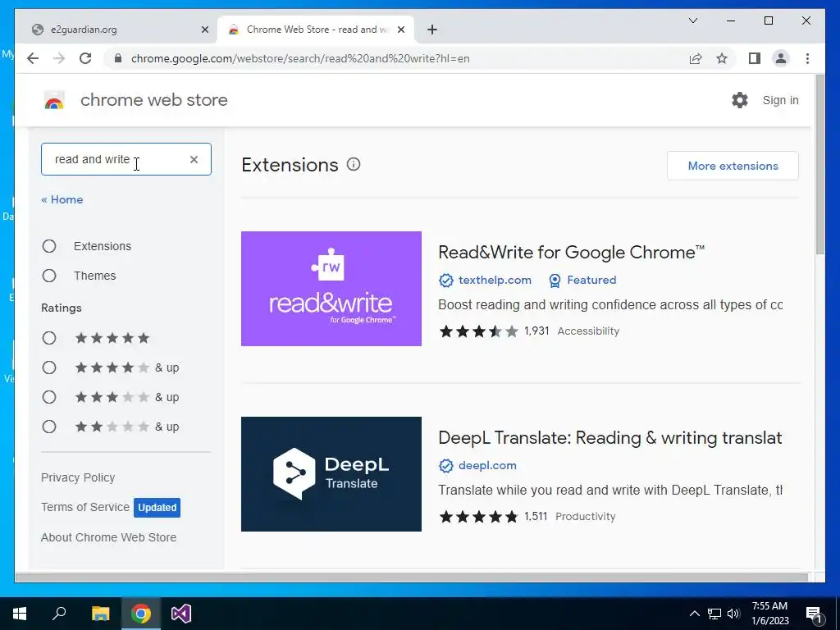Click the Extensions info icon

click(x=354, y=164)
